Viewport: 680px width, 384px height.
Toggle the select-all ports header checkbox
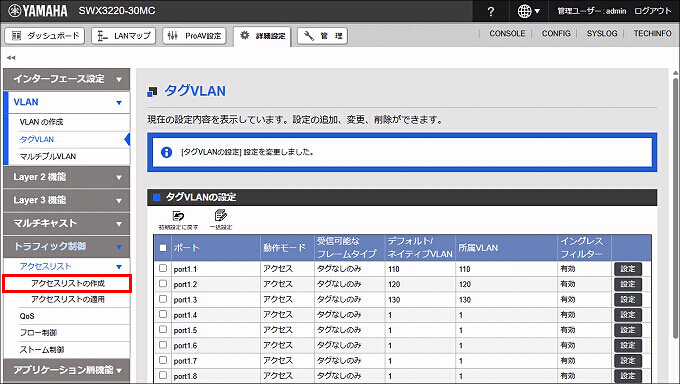pos(163,248)
